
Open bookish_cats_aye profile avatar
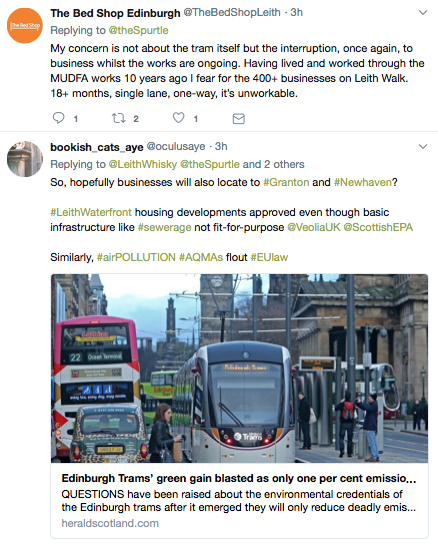[25, 159]
